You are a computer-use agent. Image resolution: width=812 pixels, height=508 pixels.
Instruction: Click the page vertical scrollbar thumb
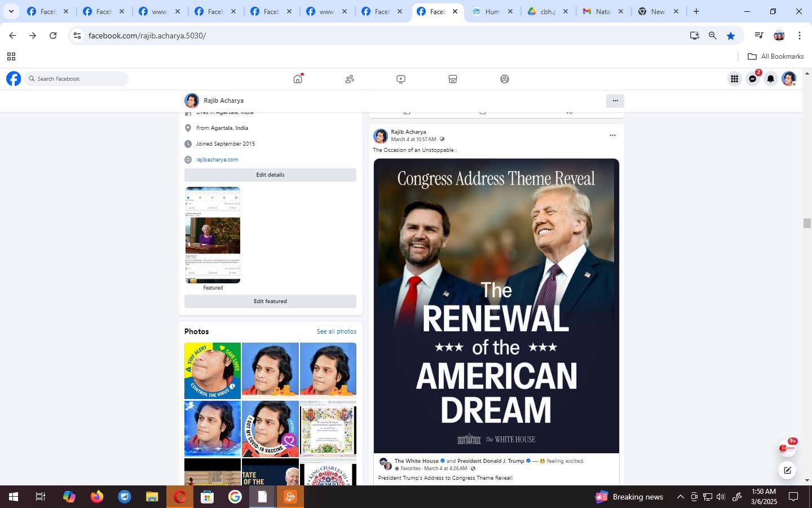(807, 223)
